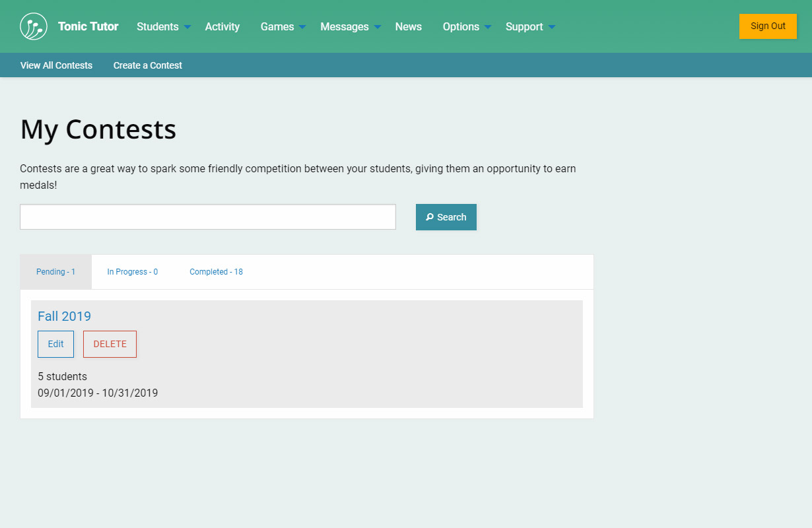The height and width of the screenshot is (528, 812).
Task: Open the Games dropdown menu arrow
Action: pos(302,27)
